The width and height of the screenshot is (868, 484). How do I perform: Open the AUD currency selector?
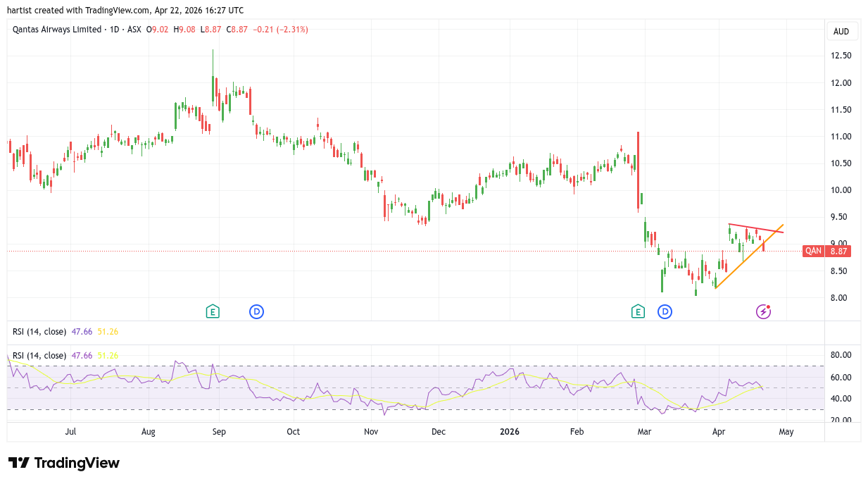click(841, 32)
